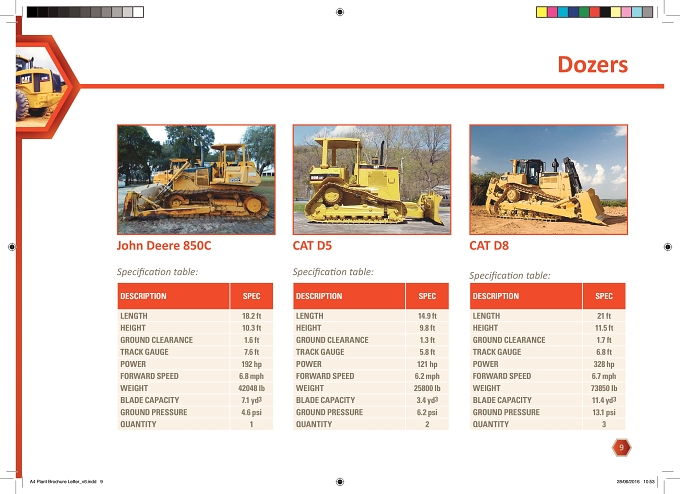This screenshot has height=494, width=680.
Task: Click SPEC header in CAT D8 table
Action: coord(604,296)
